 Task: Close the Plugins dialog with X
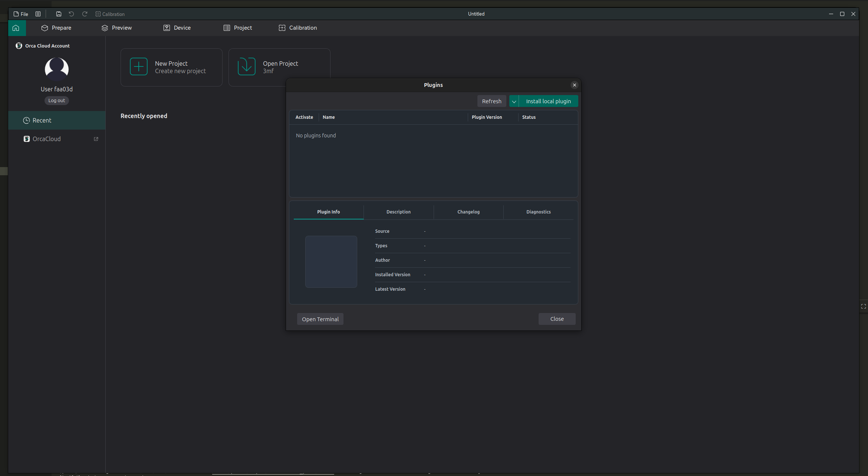pos(575,85)
